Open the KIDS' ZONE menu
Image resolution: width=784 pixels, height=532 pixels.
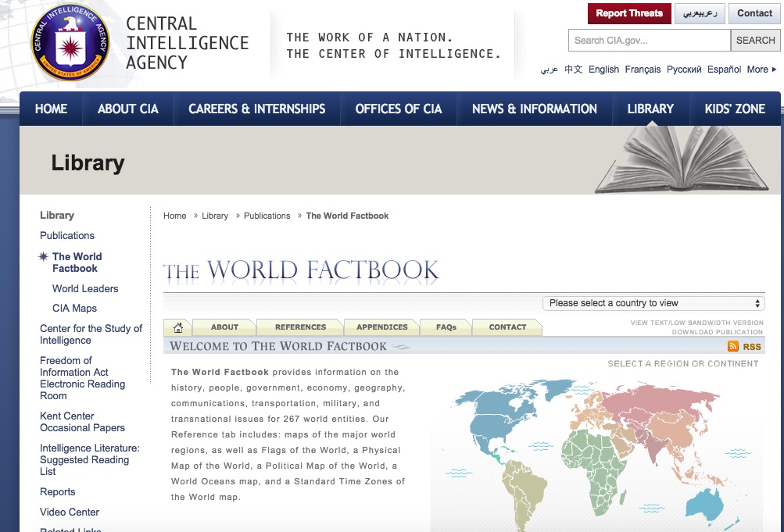tap(735, 109)
